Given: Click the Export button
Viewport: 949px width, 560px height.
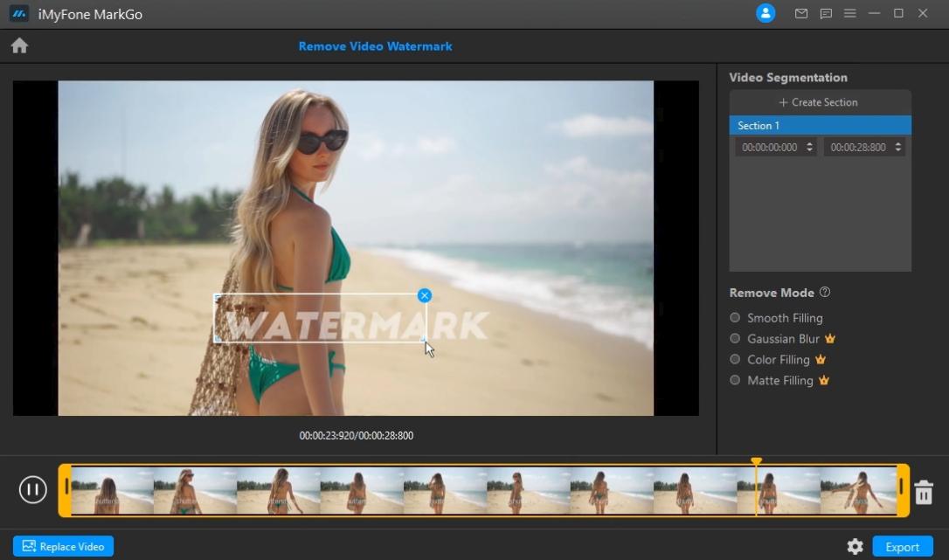Looking at the screenshot, I should (902, 547).
